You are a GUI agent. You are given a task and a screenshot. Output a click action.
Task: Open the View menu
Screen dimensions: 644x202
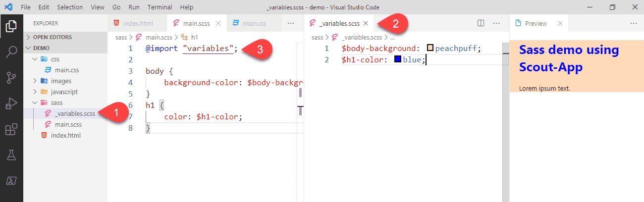click(x=98, y=7)
